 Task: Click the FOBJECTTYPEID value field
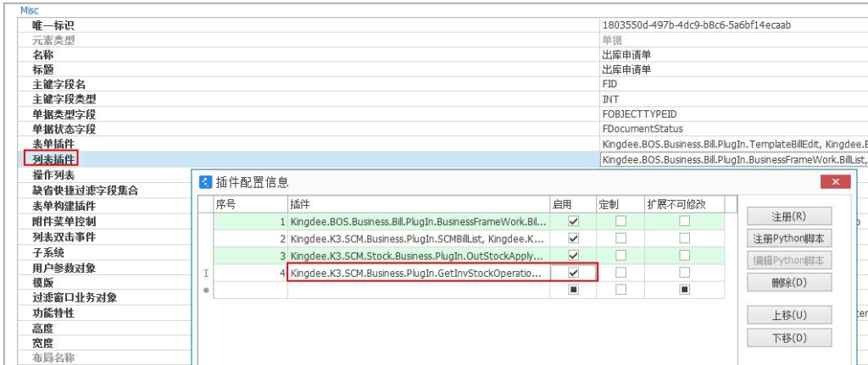pyautogui.click(x=732, y=114)
